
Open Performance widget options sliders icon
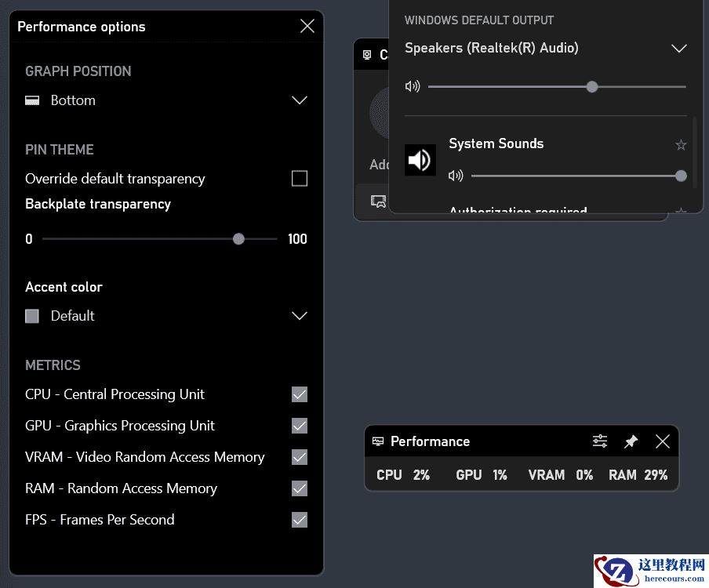point(600,441)
